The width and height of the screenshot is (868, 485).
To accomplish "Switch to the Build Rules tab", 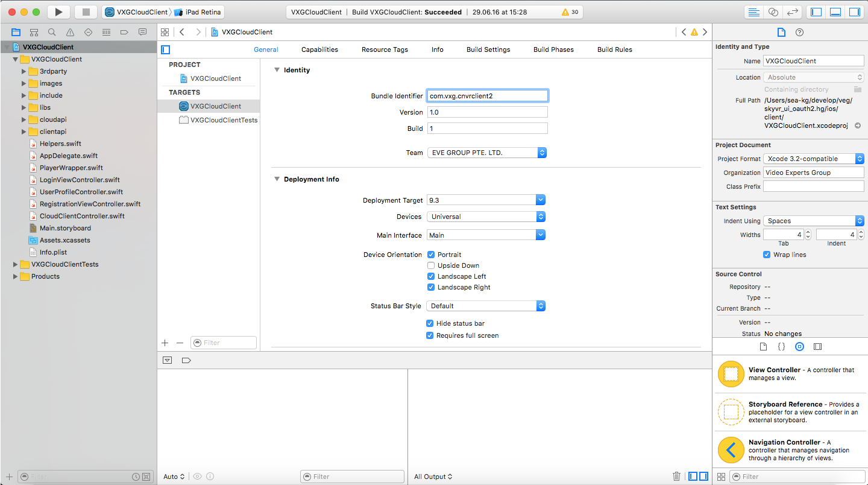I will [x=615, y=49].
